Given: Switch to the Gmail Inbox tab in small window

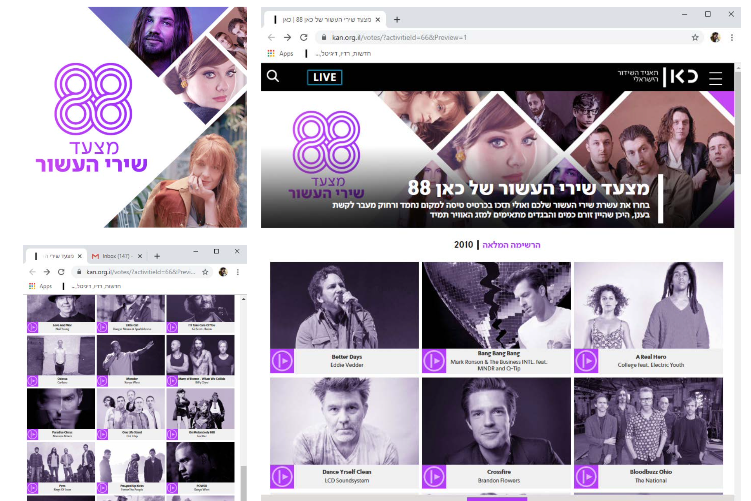Looking at the screenshot, I should (118, 256).
